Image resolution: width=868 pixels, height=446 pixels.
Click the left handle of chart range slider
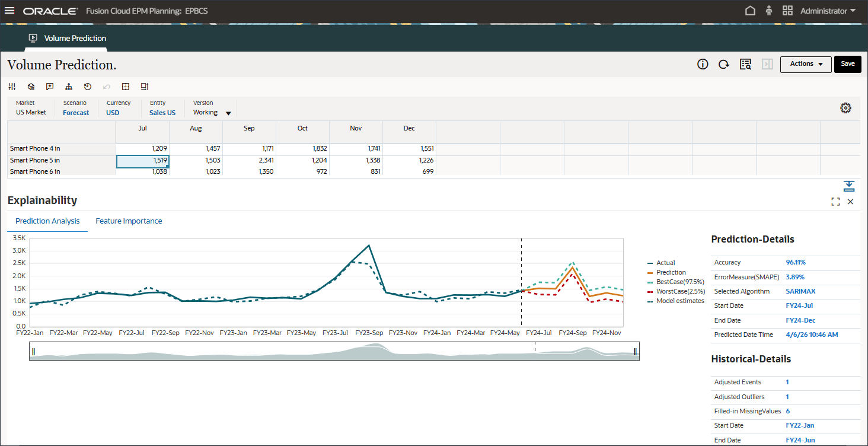pyautogui.click(x=33, y=352)
